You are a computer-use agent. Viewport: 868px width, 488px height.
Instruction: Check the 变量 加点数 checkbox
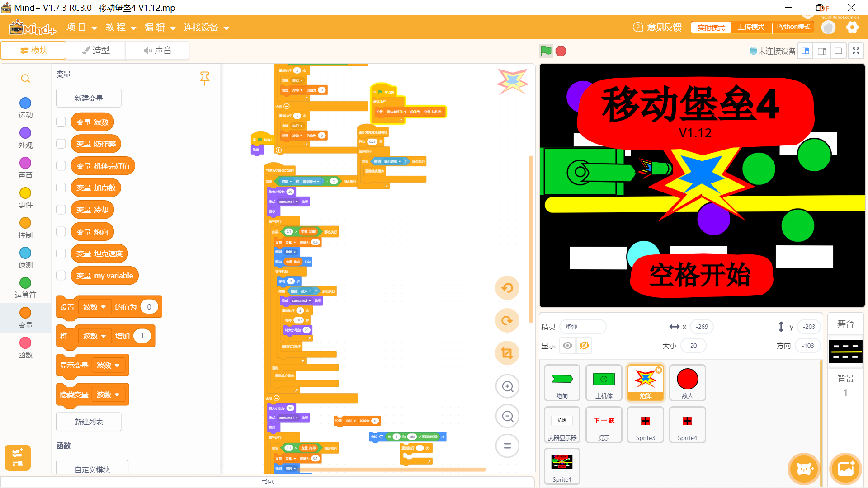pyautogui.click(x=61, y=188)
